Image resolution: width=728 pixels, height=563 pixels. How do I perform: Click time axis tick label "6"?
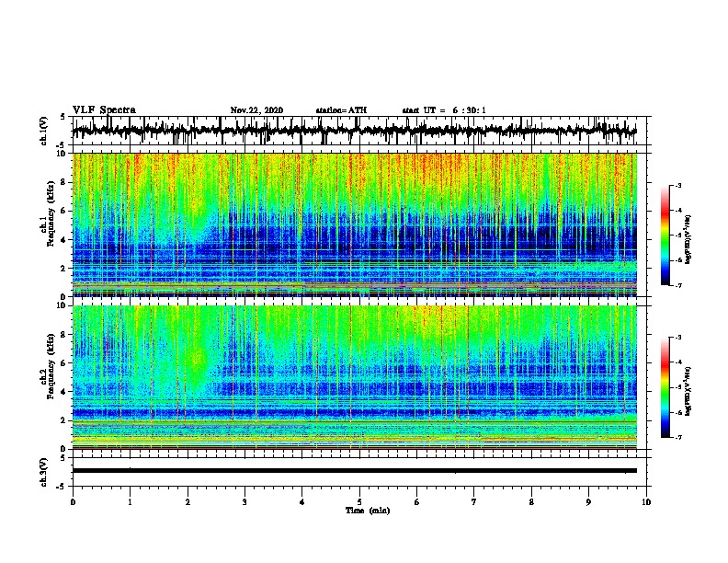tap(417, 501)
